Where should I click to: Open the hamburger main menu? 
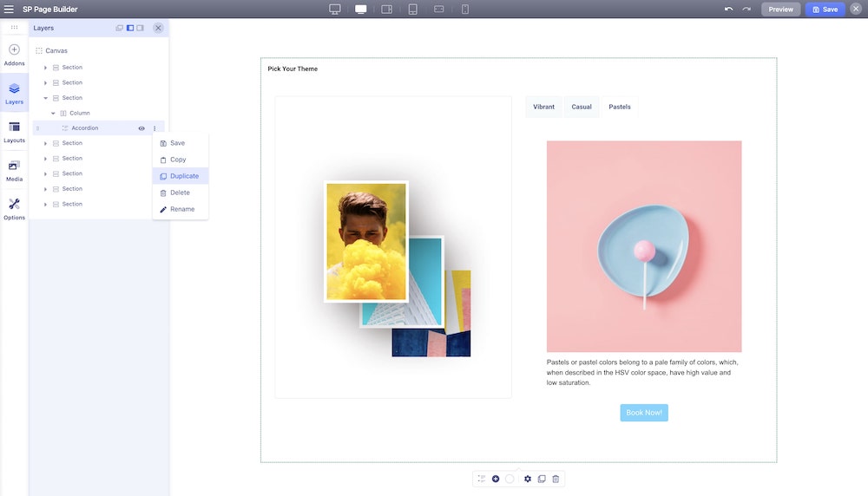[9, 10]
